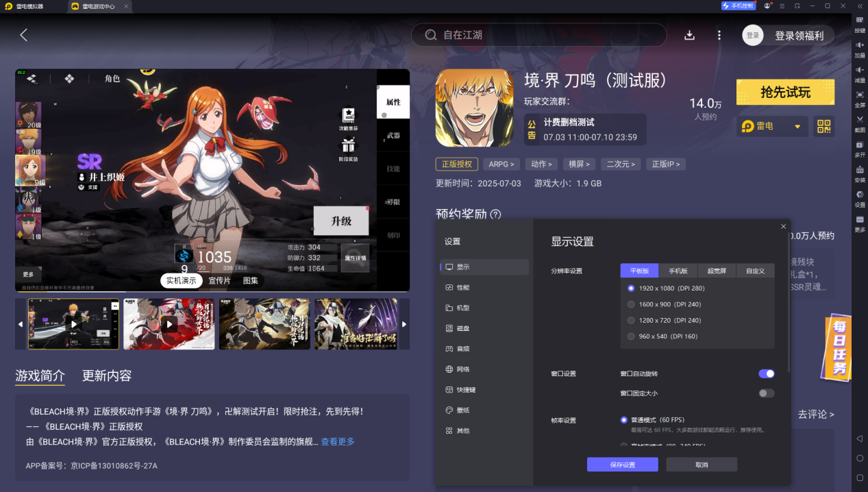
Task: Take a screenshot with 截图 icon
Action: pos(860,123)
